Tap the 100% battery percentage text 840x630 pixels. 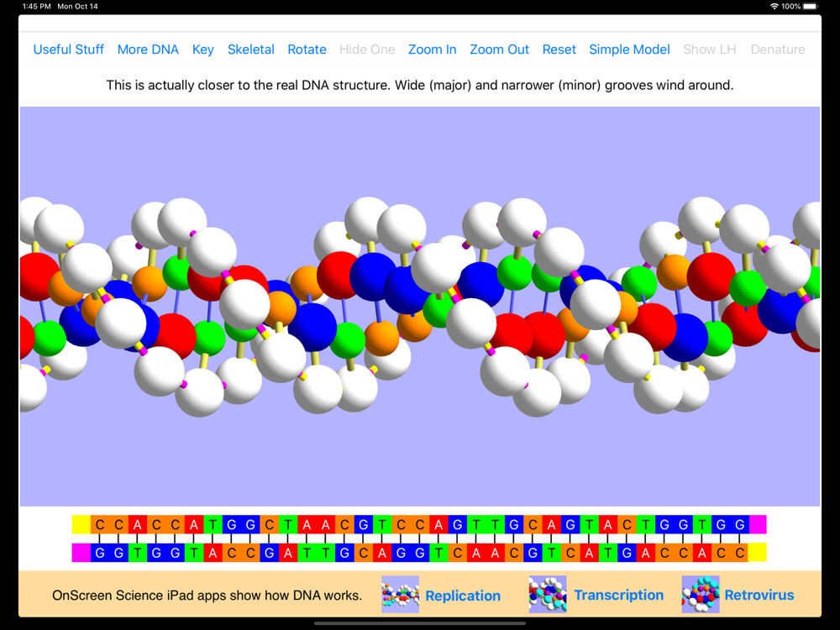(x=790, y=7)
